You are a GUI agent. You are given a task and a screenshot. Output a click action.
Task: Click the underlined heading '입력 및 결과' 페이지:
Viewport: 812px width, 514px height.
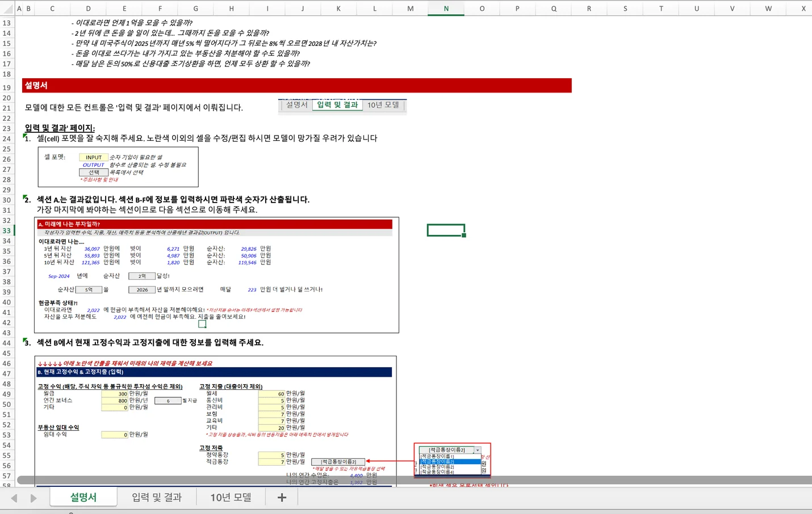click(x=60, y=128)
